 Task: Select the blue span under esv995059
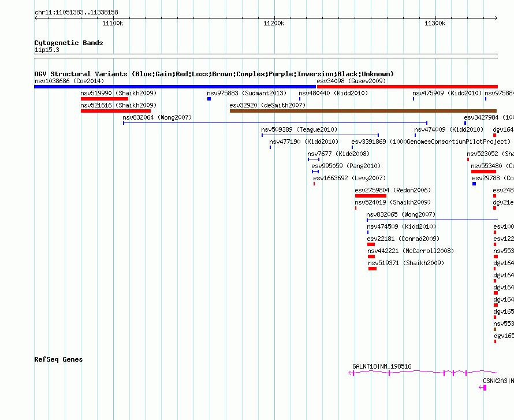click(x=315, y=172)
